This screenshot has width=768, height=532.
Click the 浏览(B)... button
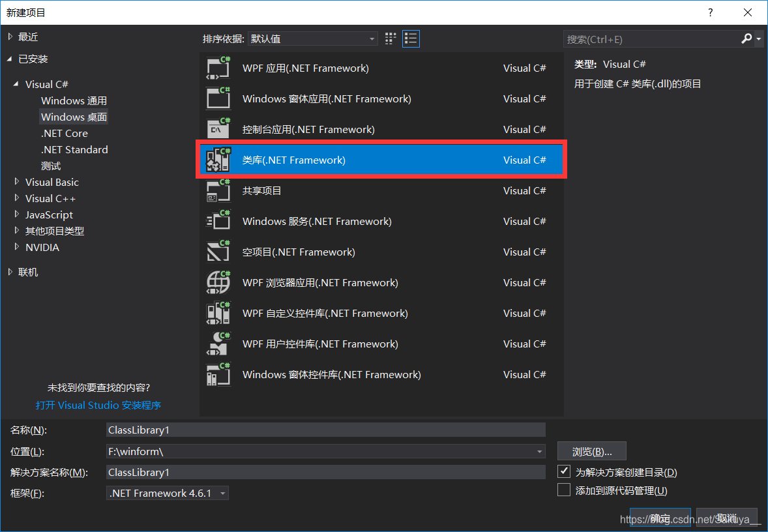click(x=592, y=451)
